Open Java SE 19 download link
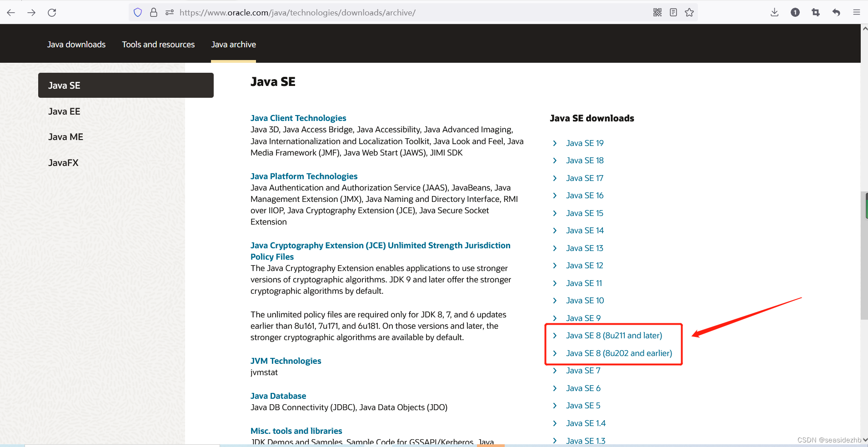 coord(585,143)
